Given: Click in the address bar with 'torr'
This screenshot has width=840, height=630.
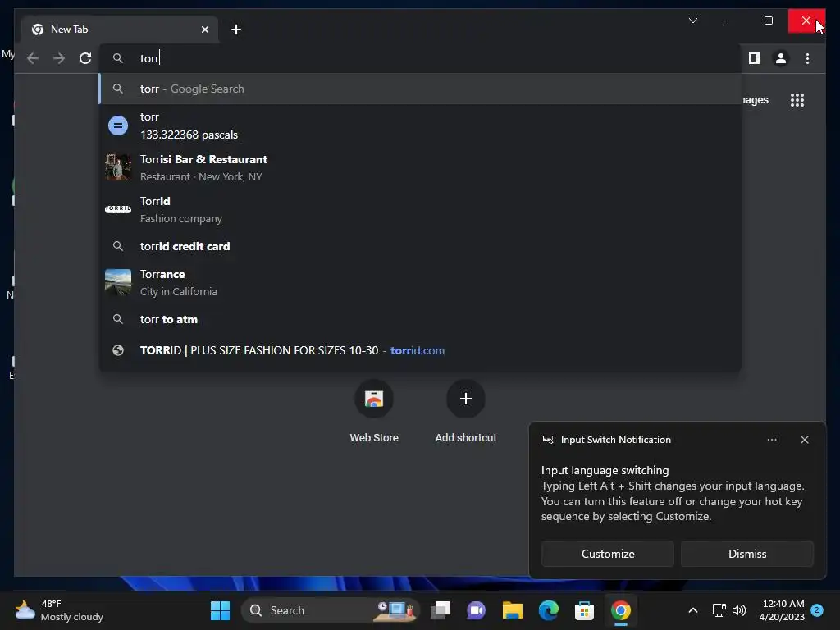Looking at the screenshot, I should click(x=421, y=58).
